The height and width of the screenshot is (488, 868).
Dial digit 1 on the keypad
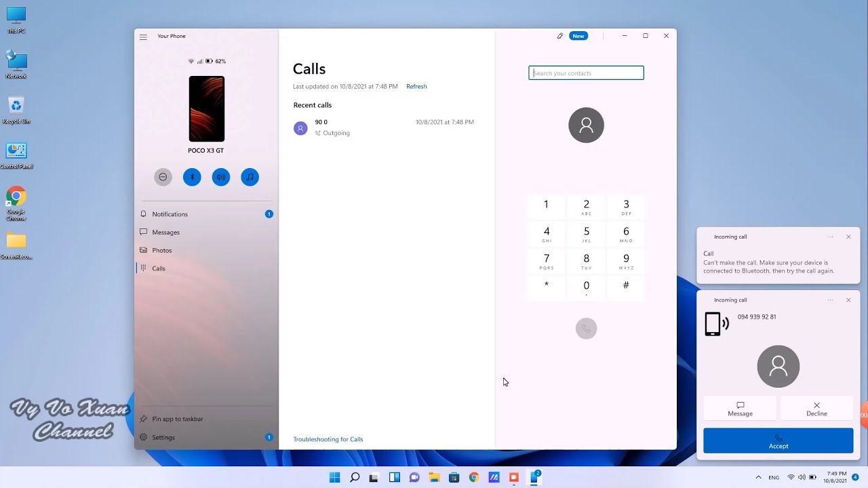(546, 206)
